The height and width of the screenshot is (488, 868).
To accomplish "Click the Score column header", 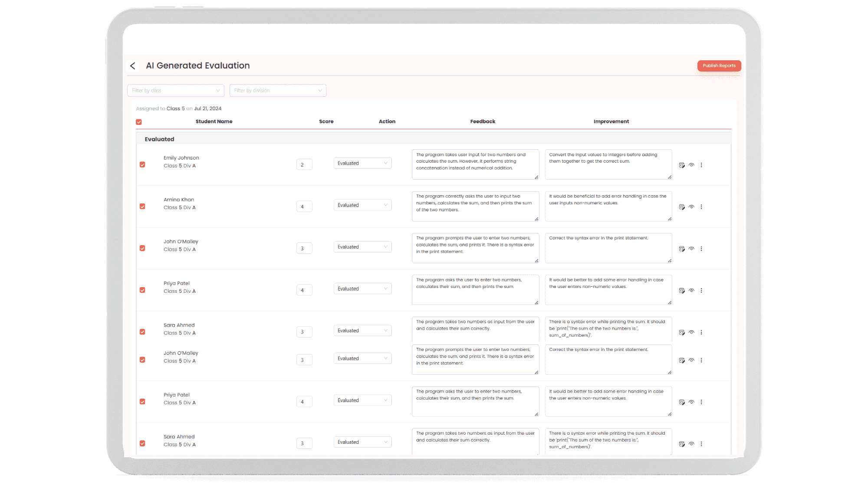I will click(x=326, y=121).
